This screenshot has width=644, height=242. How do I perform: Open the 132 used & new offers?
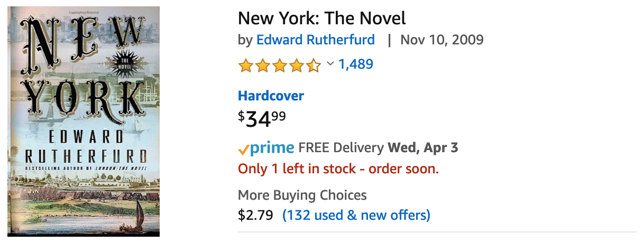356,215
